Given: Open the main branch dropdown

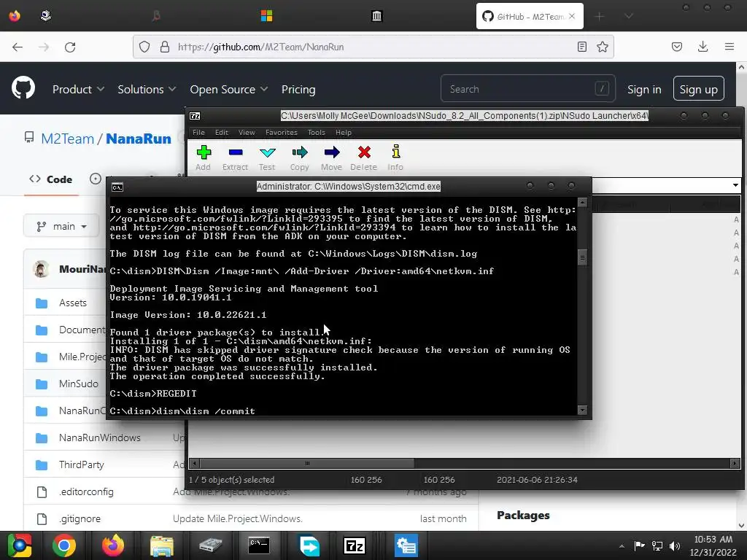Looking at the screenshot, I should 61,226.
